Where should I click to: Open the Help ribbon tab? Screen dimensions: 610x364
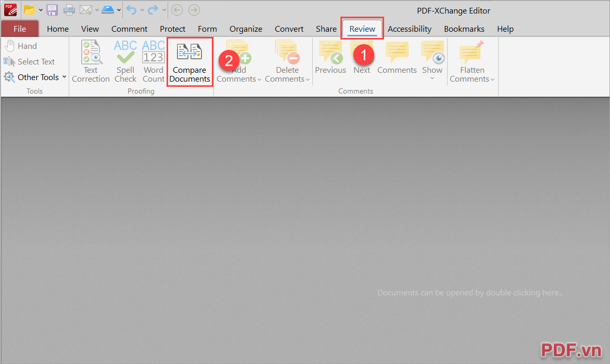pyautogui.click(x=505, y=29)
